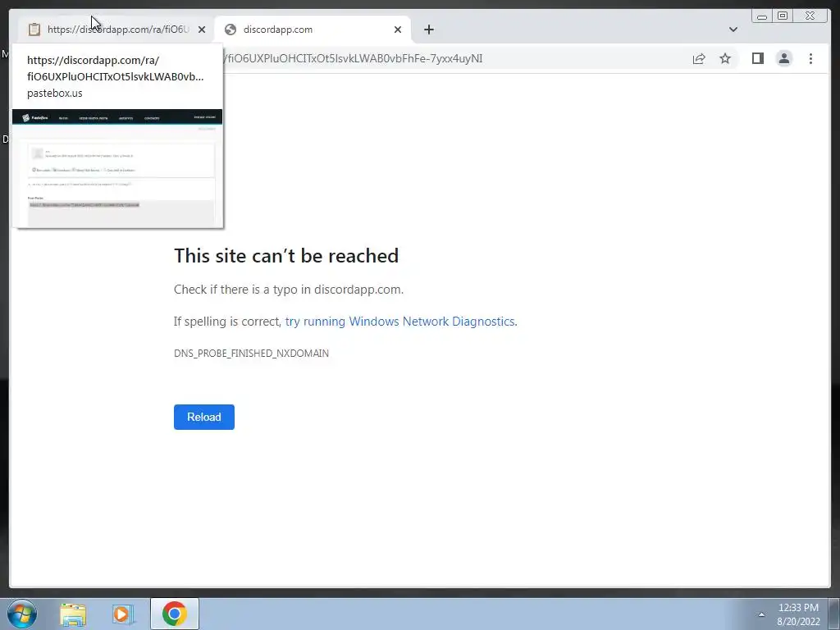This screenshot has height=630, width=840.
Task: Close the first tab with the clipboard favicon
Action: coord(202,30)
